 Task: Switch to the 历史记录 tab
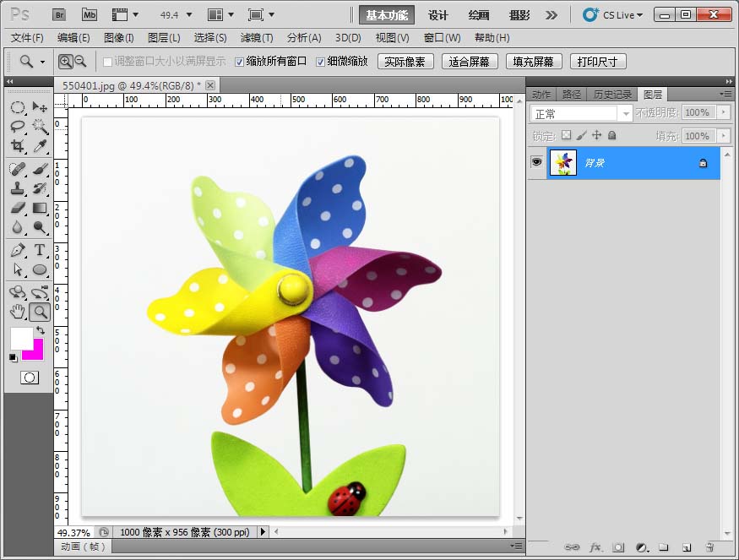coord(611,95)
